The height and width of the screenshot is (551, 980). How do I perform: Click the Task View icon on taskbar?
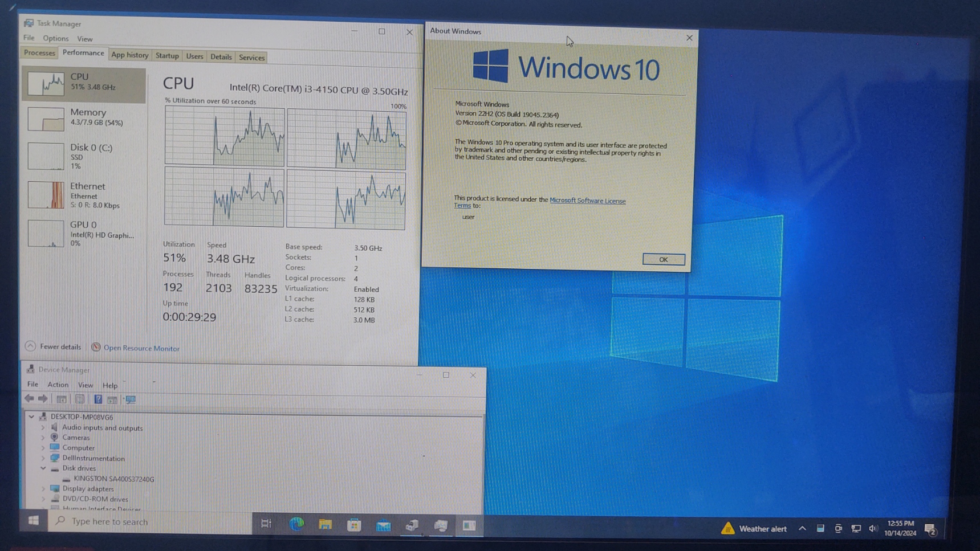tap(266, 524)
